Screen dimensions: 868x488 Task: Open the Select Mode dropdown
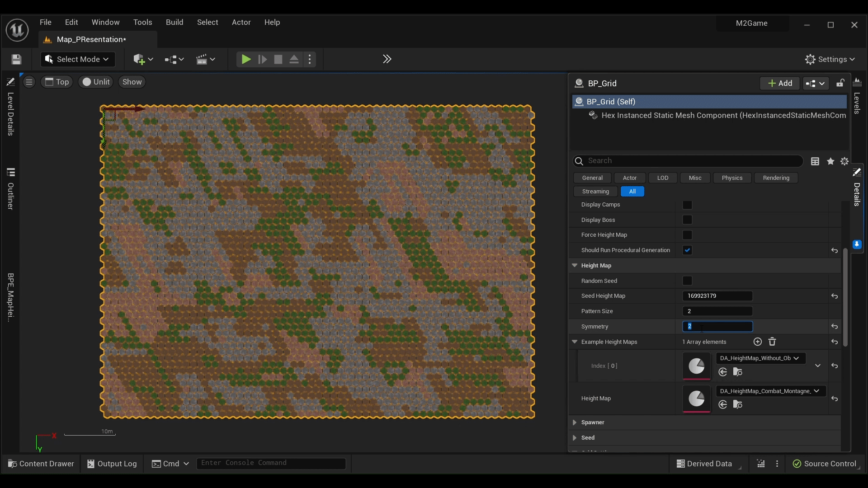point(78,59)
